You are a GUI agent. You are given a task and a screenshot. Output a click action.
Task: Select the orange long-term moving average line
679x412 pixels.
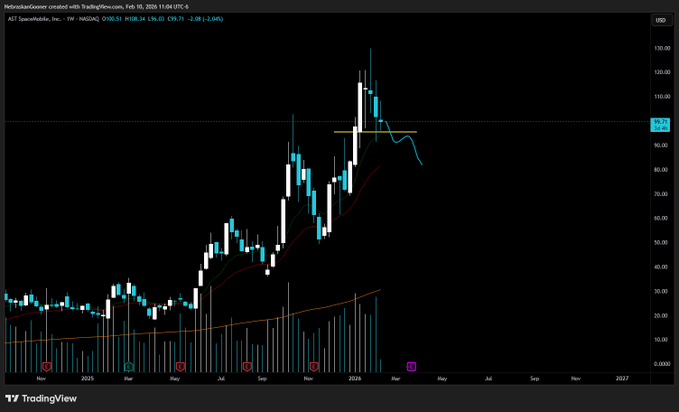pos(200,325)
